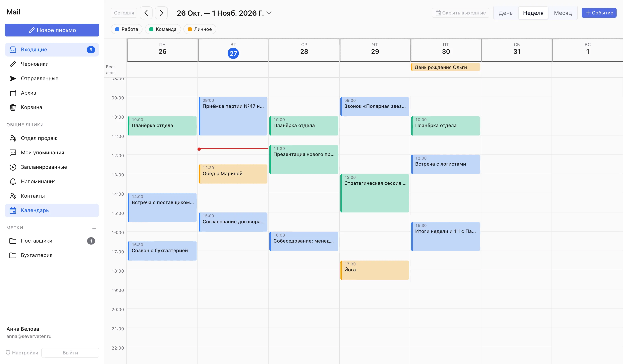
Task: Open the Поставщики label folder
Action: 52,241
